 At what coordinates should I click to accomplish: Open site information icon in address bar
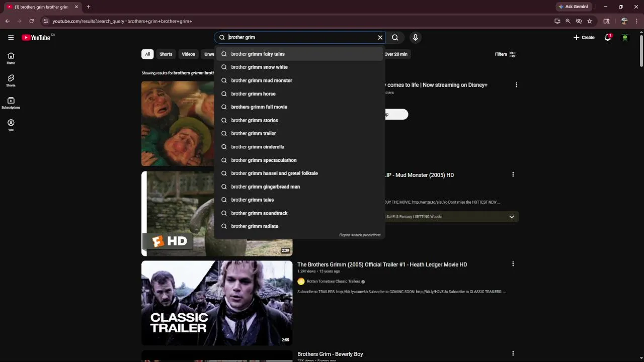coord(46,21)
